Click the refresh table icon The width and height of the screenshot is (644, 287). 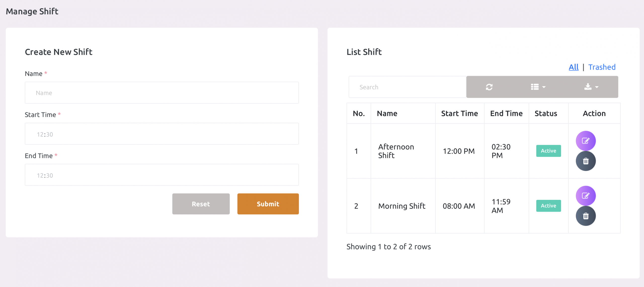pos(489,87)
